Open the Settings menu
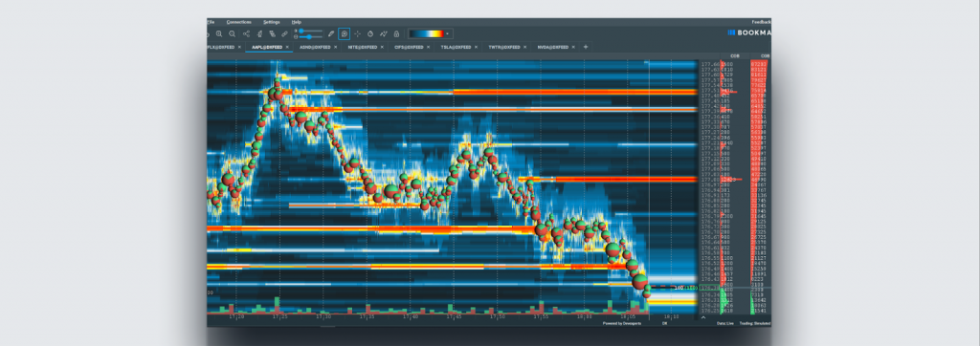 272,22
